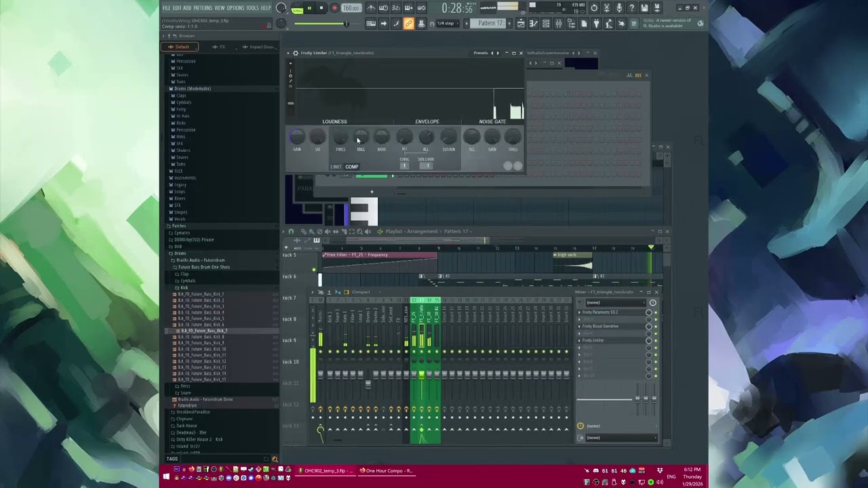
Task: Expand the Drums (ModeAudio) folder
Action: click(192, 89)
